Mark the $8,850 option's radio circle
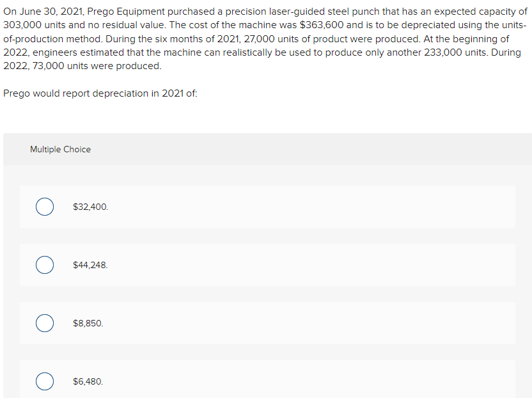The height and width of the screenshot is (398, 532). pos(44,324)
